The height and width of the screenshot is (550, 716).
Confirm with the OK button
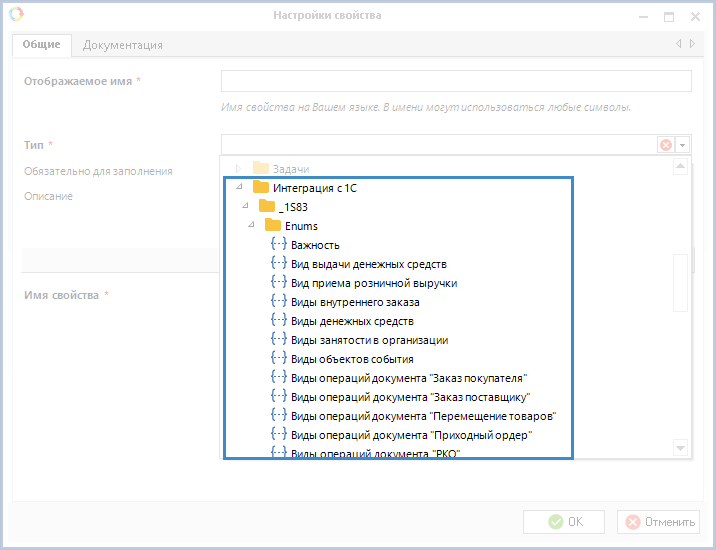pos(564,522)
